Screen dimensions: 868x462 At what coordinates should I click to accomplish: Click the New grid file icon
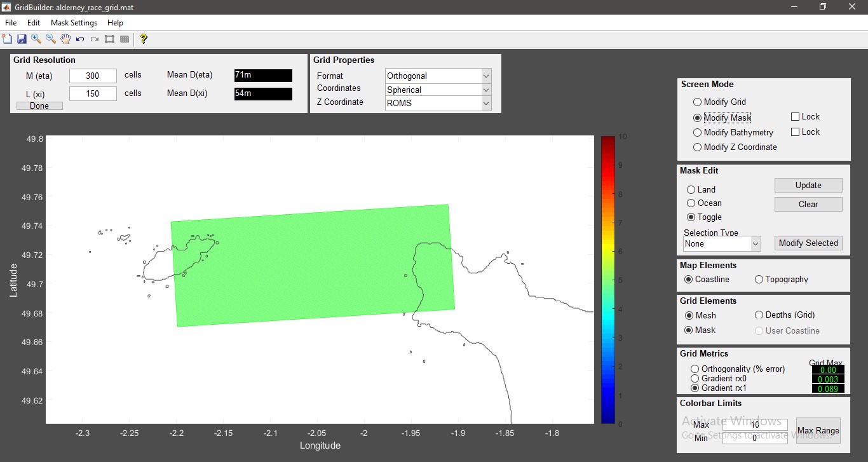tap(8, 39)
